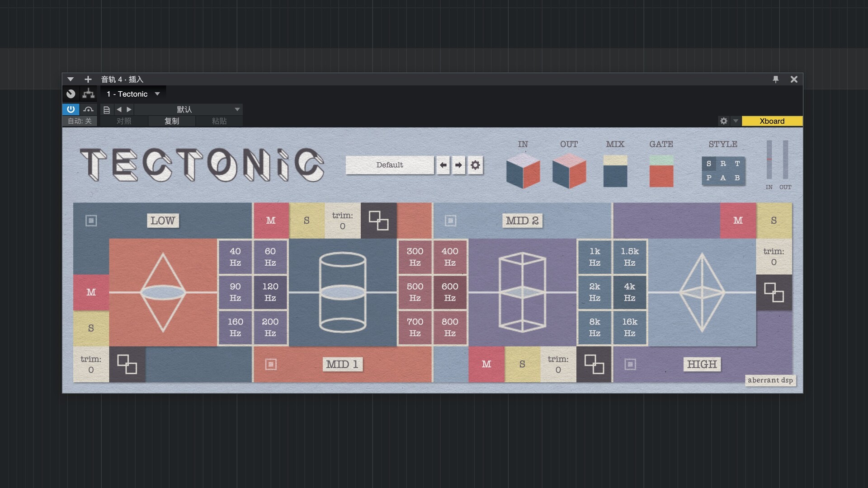Viewport: 868px width, 488px height.
Task: Open the 默认 preset dropdown
Action: point(188,109)
